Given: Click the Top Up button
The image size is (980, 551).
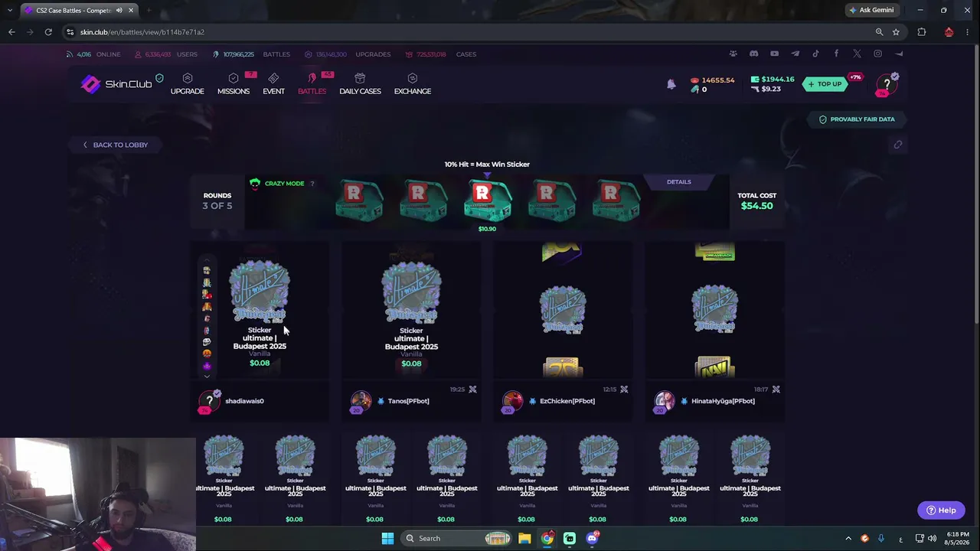Looking at the screenshot, I should 824,84.
